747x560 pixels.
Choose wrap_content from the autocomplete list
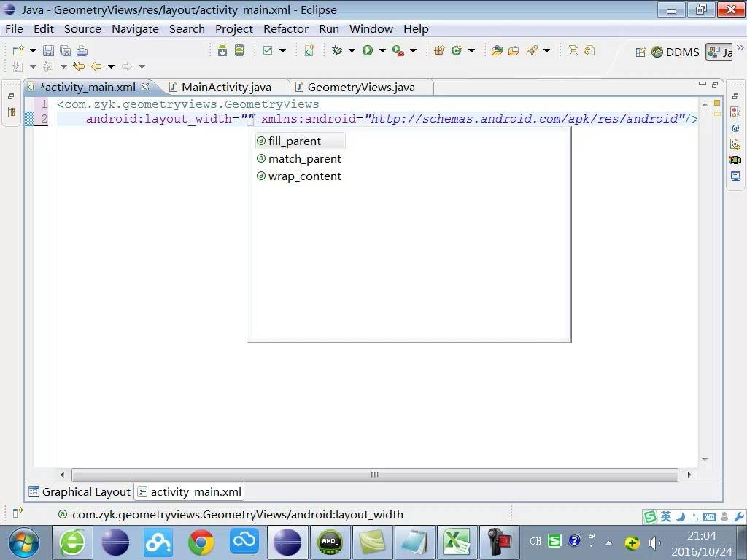[x=300, y=176]
